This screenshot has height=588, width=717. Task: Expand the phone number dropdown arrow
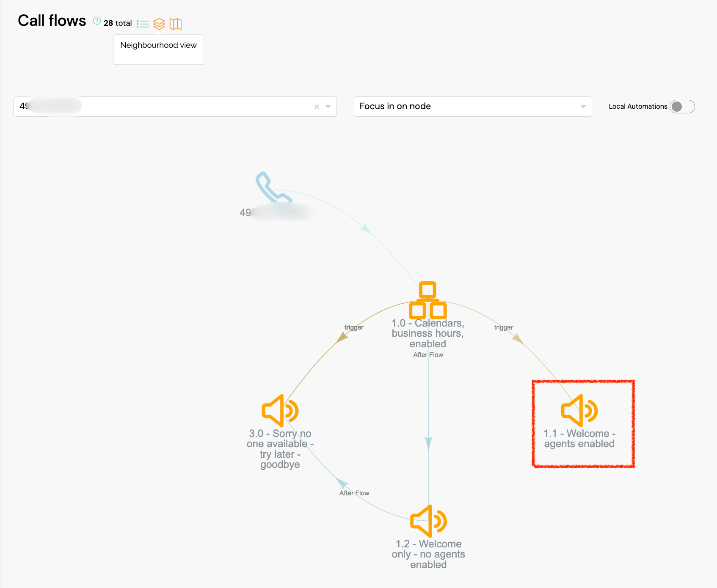click(x=328, y=107)
